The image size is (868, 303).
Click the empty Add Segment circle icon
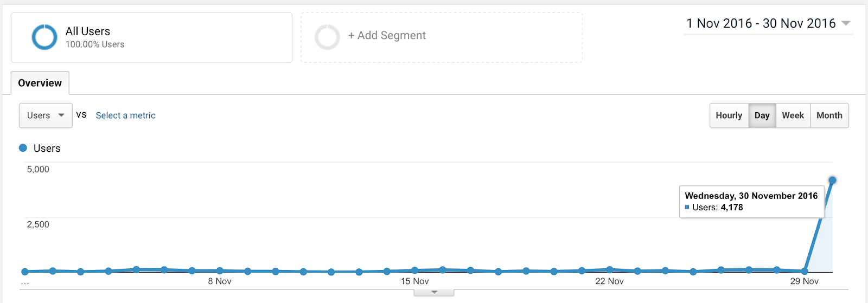coord(327,37)
